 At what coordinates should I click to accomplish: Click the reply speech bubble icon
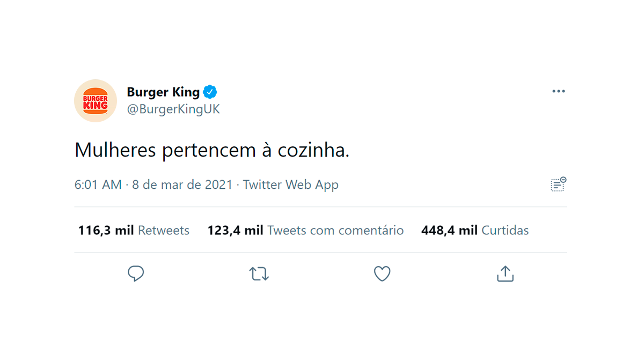[x=136, y=274]
